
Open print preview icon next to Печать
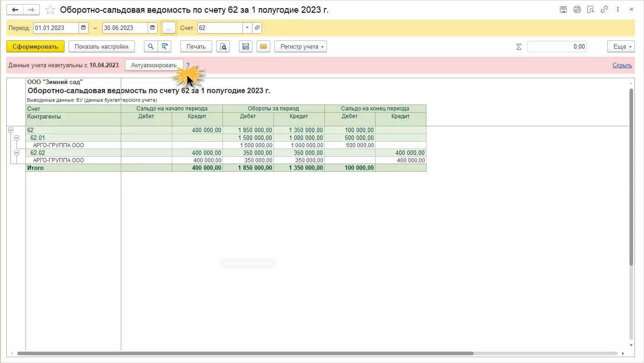(223, 46)
